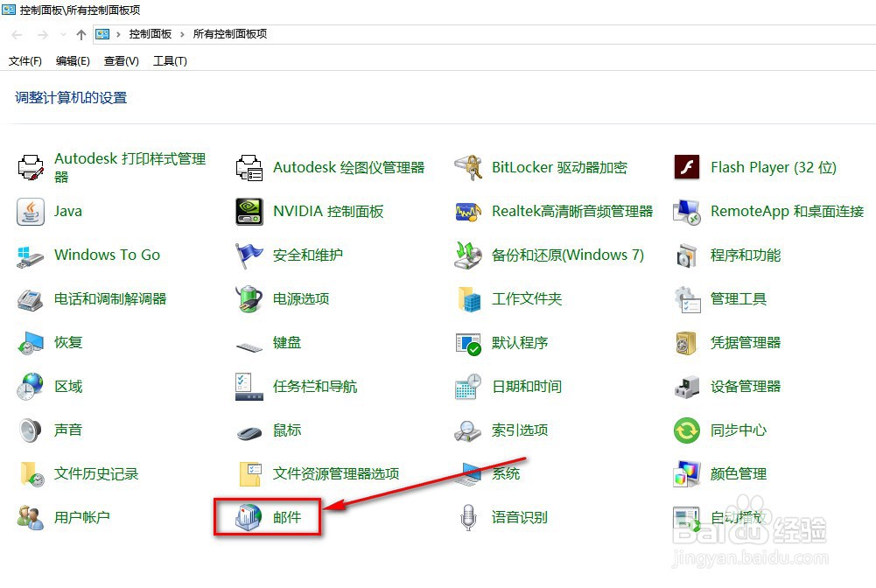The height and width of the screenshot is (588, 876).
Task: Open the 凭据管理器 safe icon
Action: (687, 343)
